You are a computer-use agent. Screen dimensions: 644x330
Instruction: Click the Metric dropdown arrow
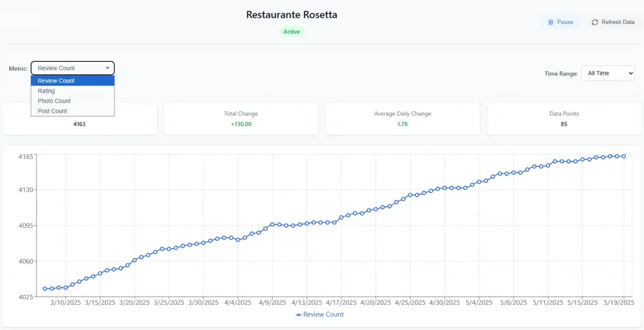pyautogui.click(x=108, y=68)
